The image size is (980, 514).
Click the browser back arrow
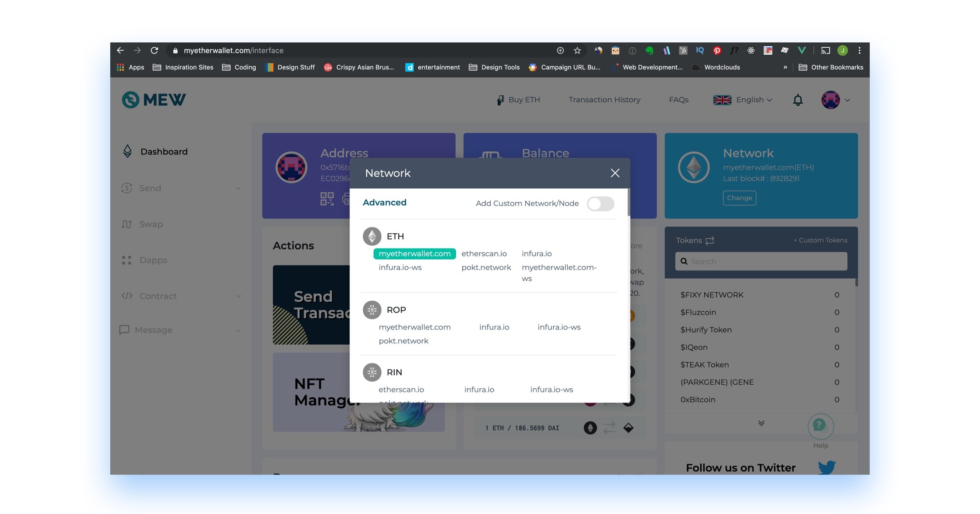click(x=120, y=50)
